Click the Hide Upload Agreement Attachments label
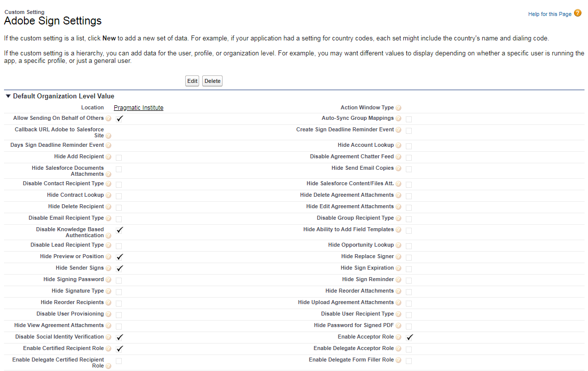This screenshot has width=588, height=371. [346, 303]
